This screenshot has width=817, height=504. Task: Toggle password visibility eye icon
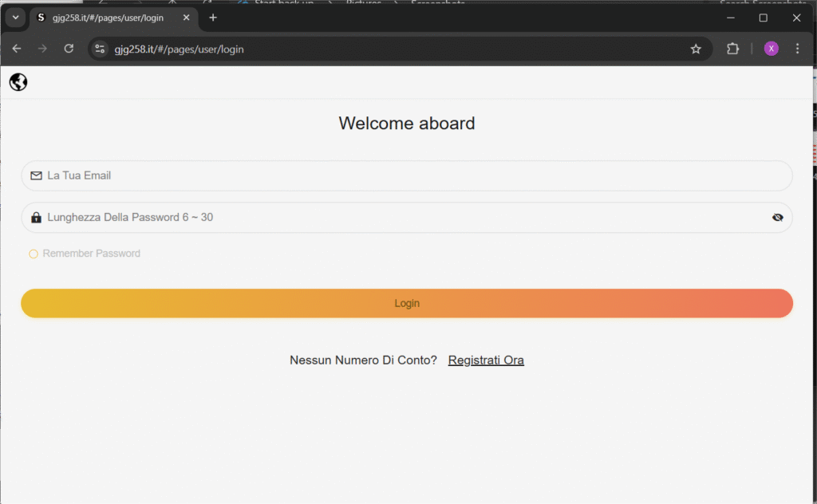777,218
